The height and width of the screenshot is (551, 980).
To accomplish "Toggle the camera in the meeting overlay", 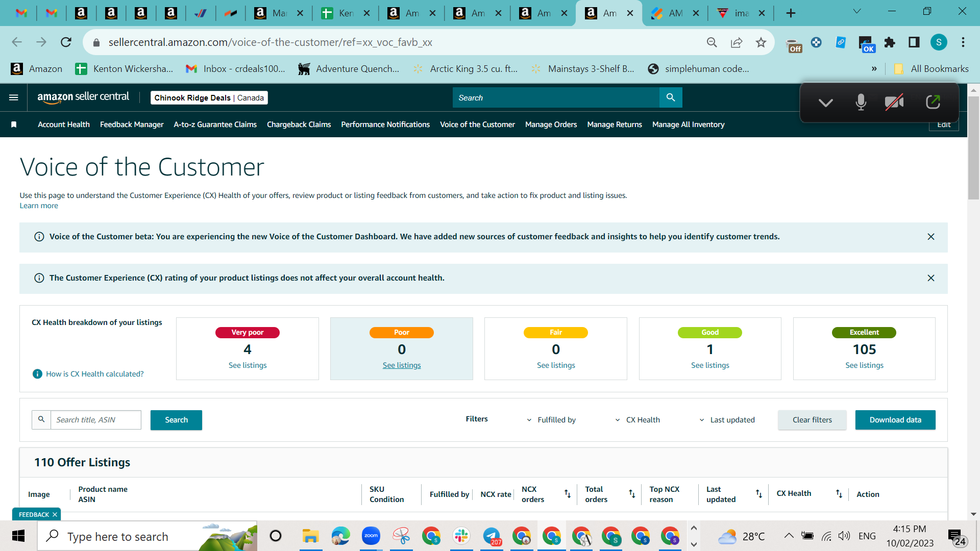I will pos(894,102).
